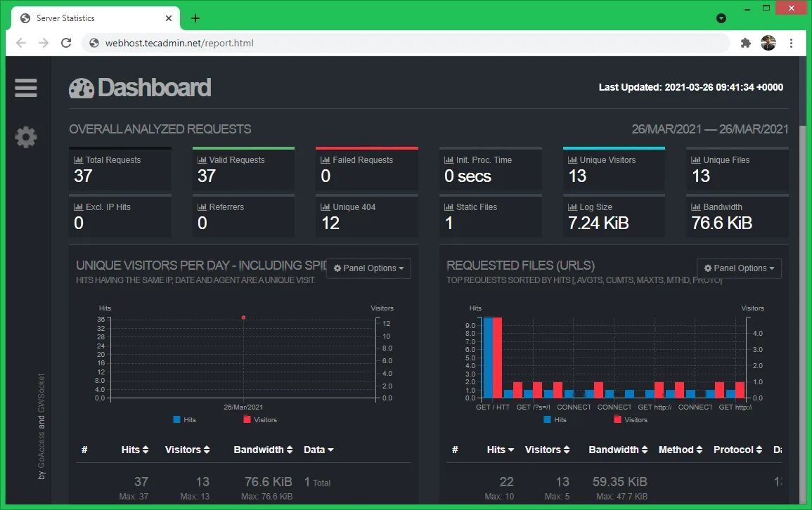Screen dimensions: 812x510
Task: Click the '1 Total' data summary
Action: coord(317,482)
